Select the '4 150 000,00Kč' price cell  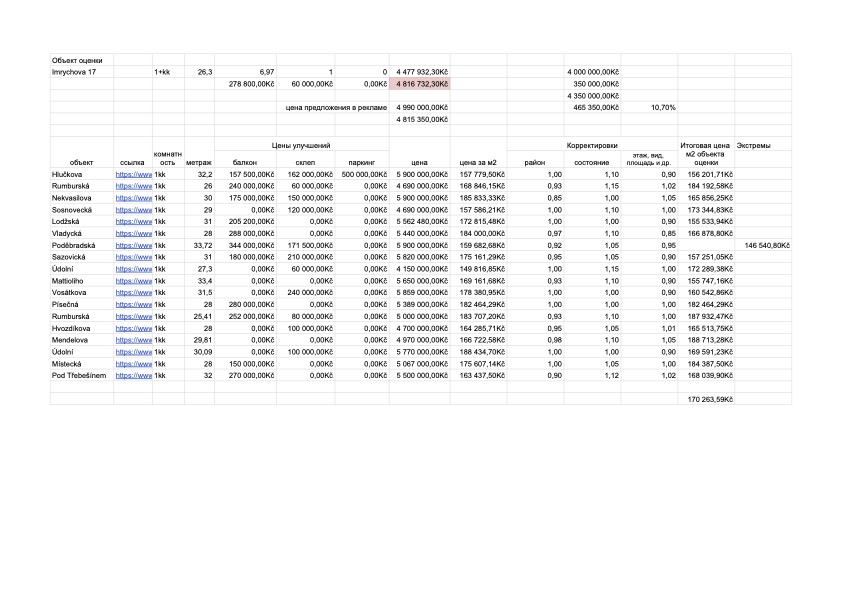coord(422,269)
